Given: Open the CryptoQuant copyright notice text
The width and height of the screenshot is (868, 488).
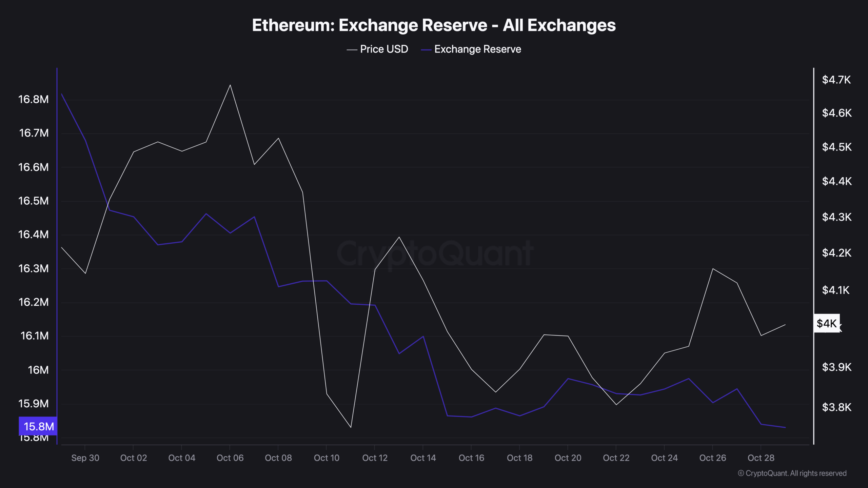Looking at the screenshot, I should [792, 473].
